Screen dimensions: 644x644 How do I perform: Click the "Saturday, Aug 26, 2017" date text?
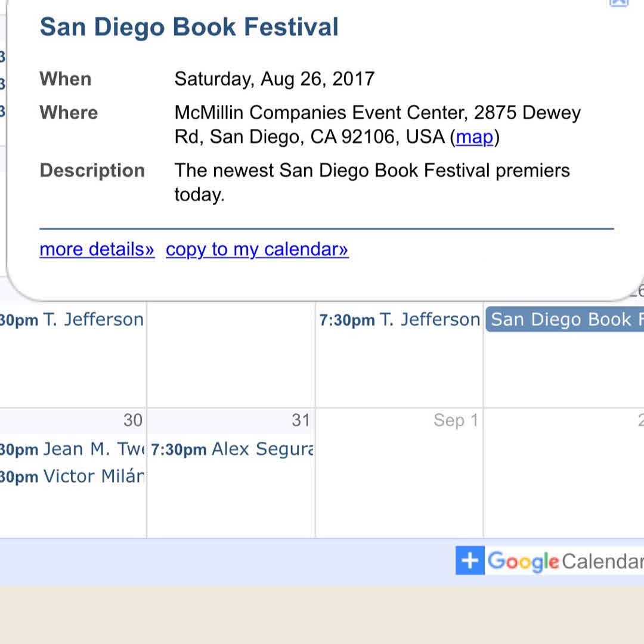[274, 79]
